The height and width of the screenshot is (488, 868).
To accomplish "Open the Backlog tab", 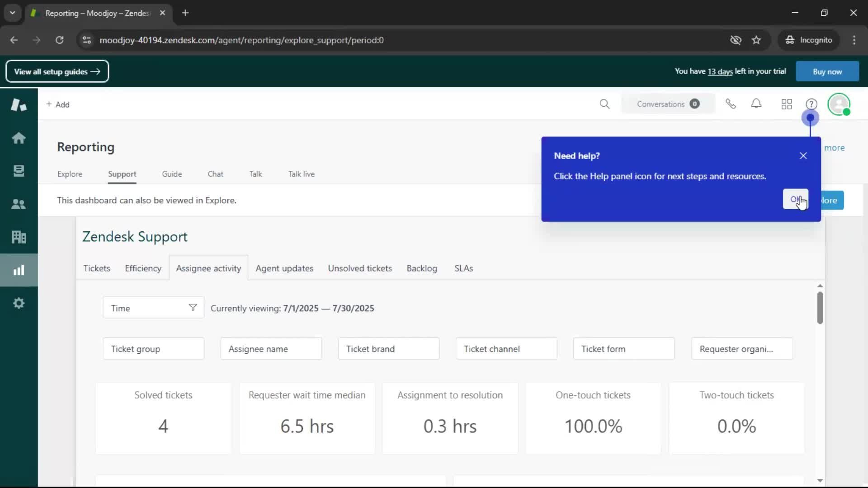I will [x=422, y=268].
